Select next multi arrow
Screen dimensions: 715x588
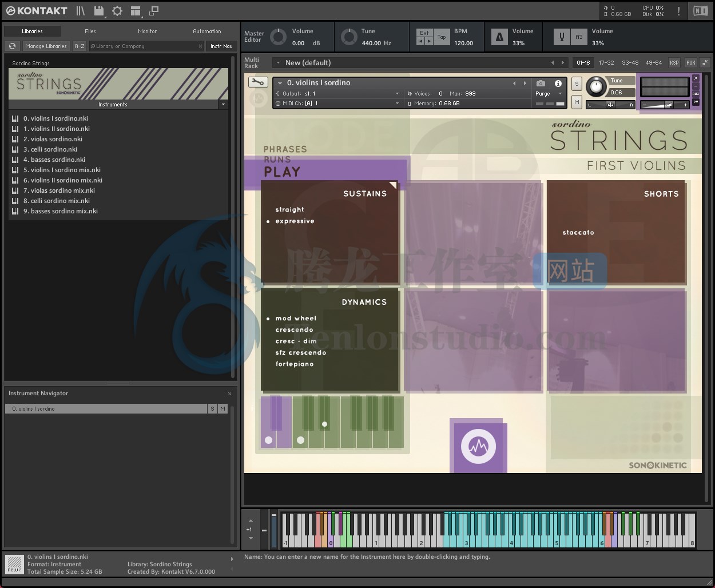(x=563, y=63)
